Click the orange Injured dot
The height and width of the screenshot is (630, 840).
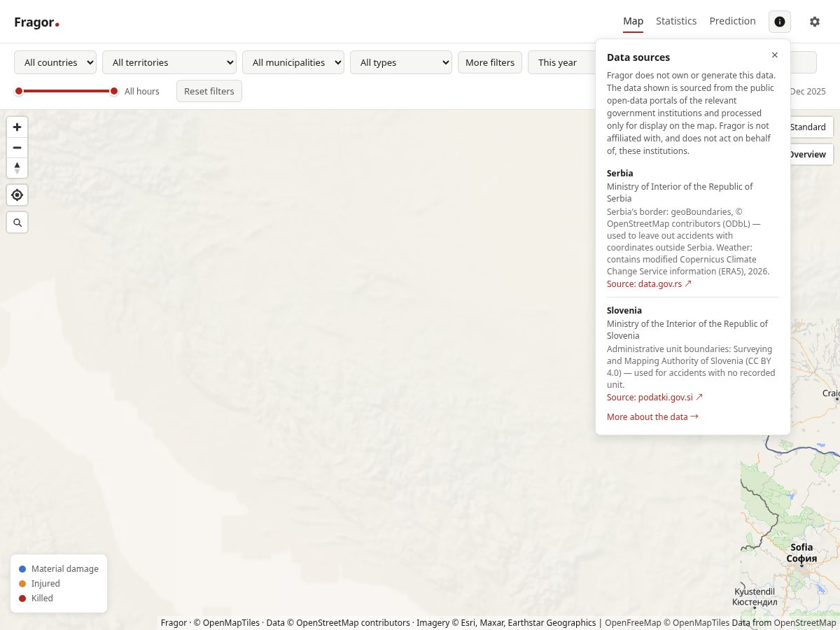pos(22,584)
